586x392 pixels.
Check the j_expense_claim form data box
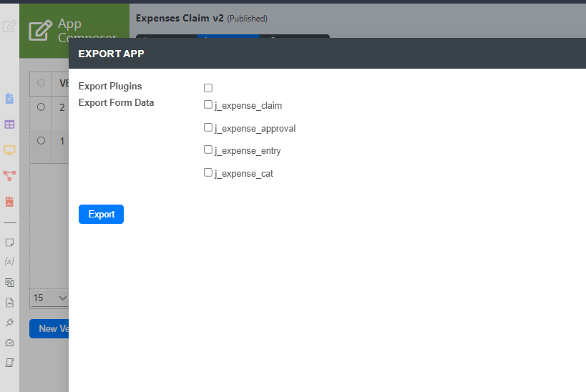pos(208,104)
